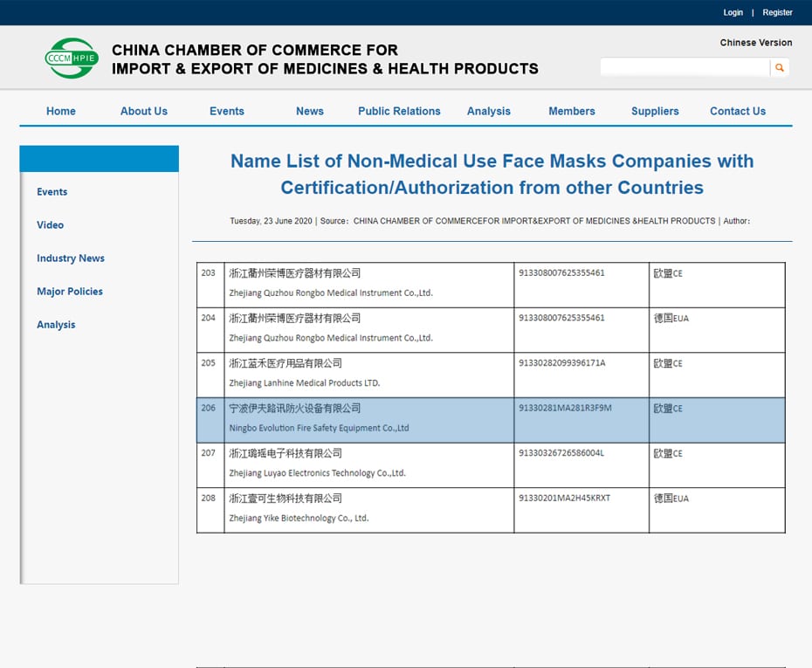Image resolution: width=812 pixels, height=668 pixels.
Task: Click 'Zhejiang Luyao Electronics Technology Co.,Ltd.'
Action: pos(318,472)
